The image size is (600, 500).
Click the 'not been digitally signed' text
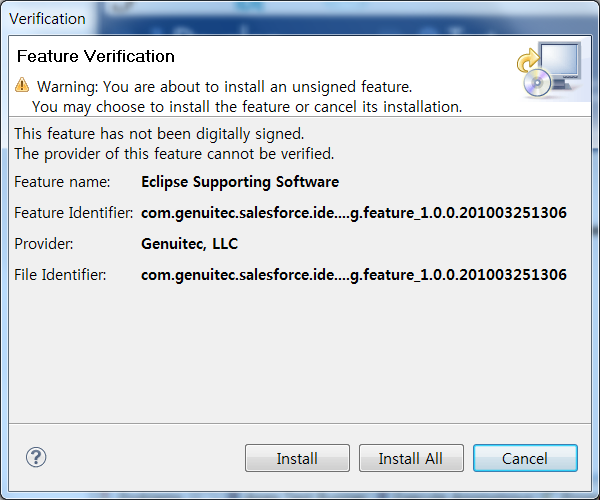159,134
